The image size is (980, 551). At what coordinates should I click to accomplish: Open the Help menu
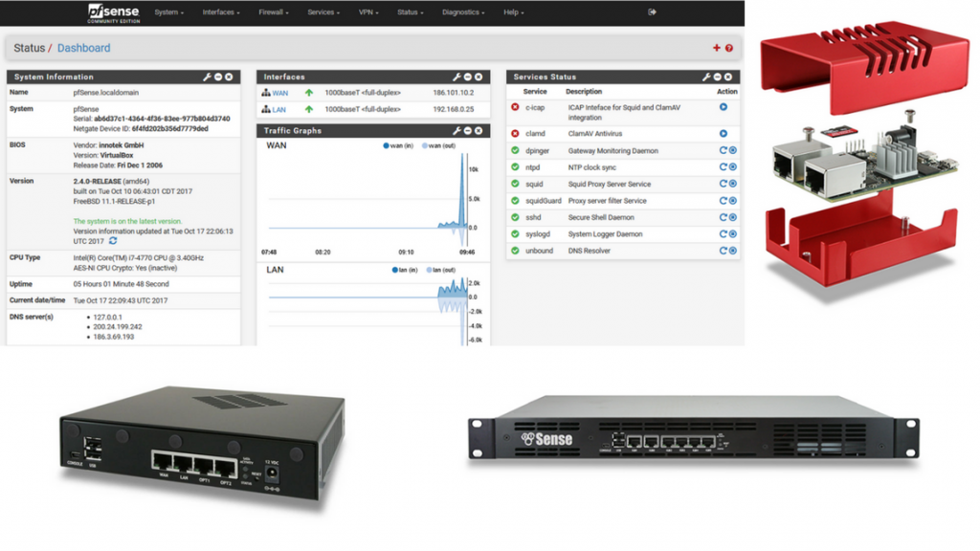click(x=514, y=12)
